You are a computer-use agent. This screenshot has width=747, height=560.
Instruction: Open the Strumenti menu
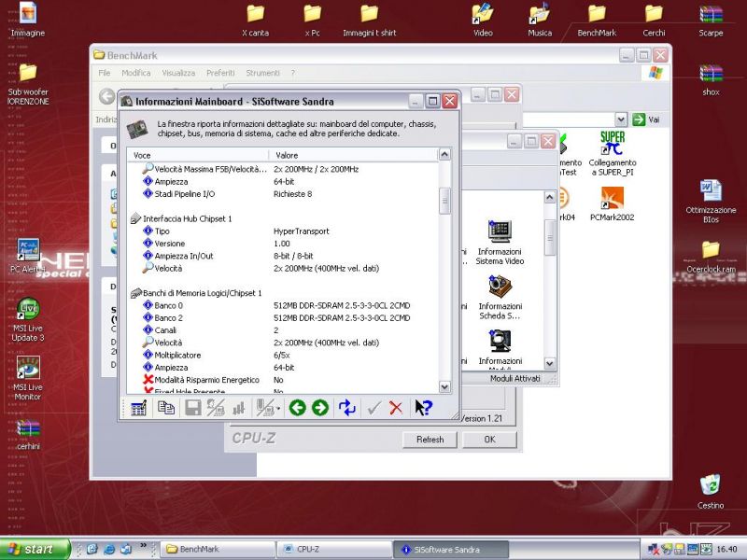click(x=262, y=73)
